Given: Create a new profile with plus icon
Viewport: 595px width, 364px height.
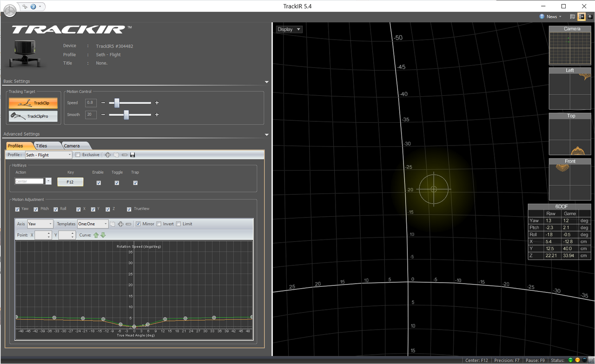Looking at the screenshot, I should coord(108,155).
